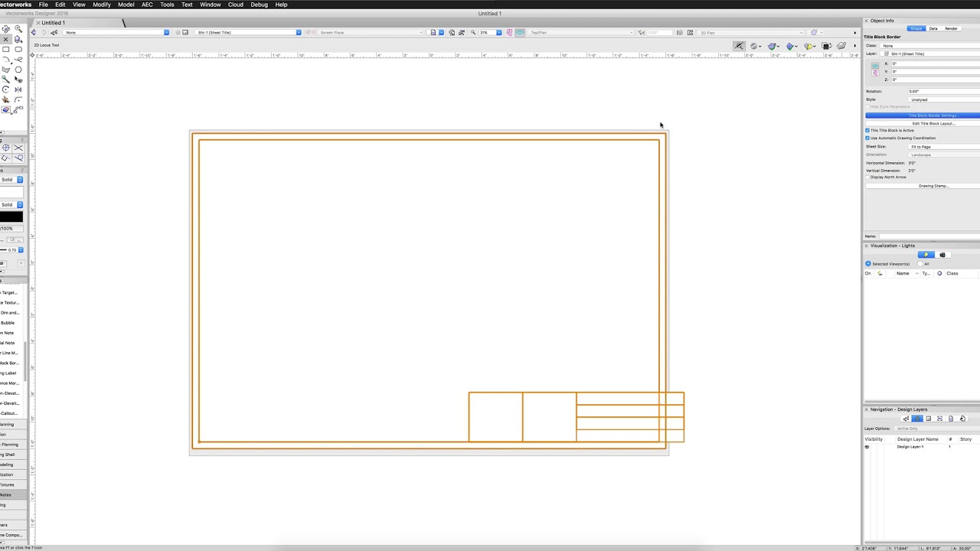This screenshot has width=980, height=551.
Task: Click the zoom magnifier in view bar
Action: (472, 32)
